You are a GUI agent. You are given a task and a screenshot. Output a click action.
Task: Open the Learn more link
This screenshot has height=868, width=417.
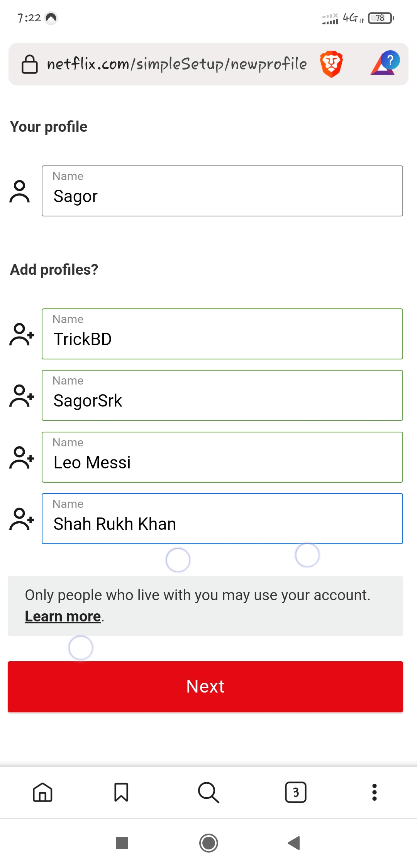pos(63,616)
